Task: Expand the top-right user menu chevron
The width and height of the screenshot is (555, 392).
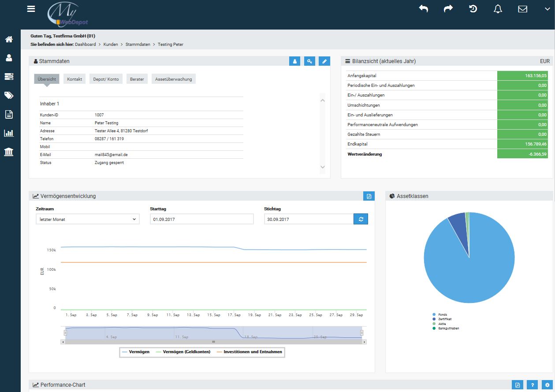Action: tap(547, 9)
